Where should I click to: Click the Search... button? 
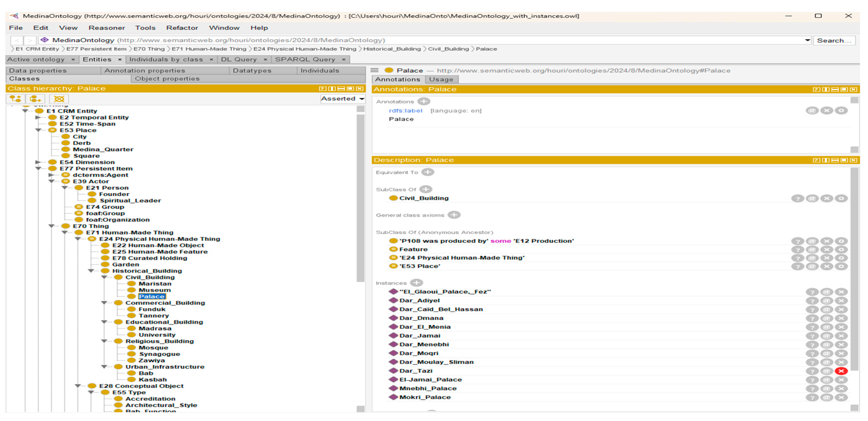click(834, 40)
